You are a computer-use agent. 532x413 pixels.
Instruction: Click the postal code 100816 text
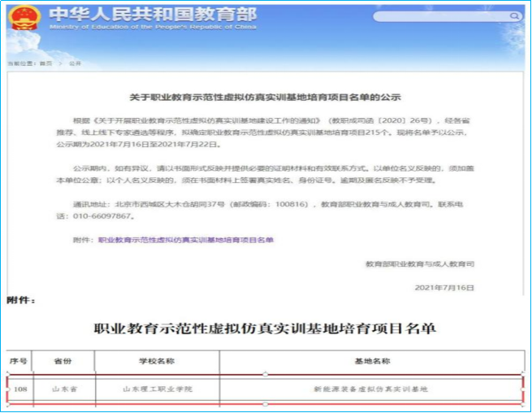[x=292, y=204]
